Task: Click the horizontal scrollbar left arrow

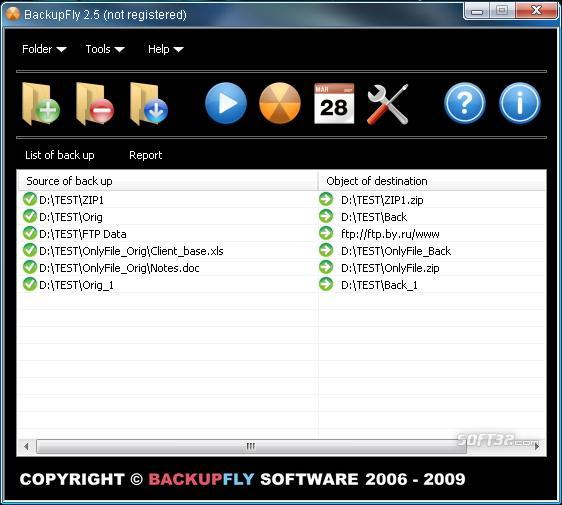Action: coord(26,447)
